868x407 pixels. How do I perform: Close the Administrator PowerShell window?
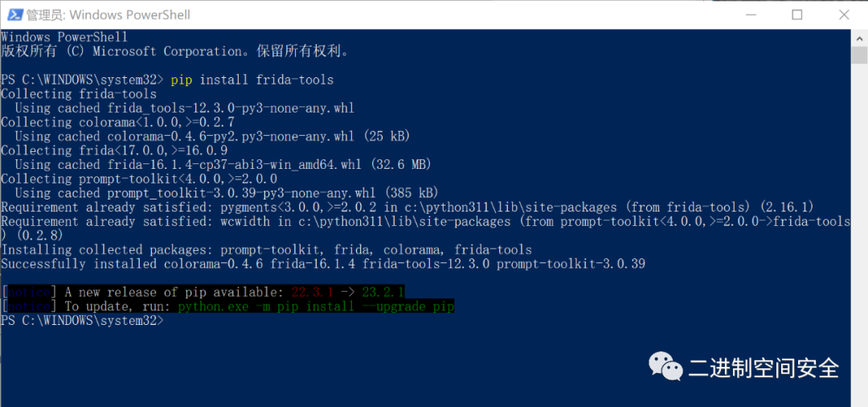[x=844, y=15]
